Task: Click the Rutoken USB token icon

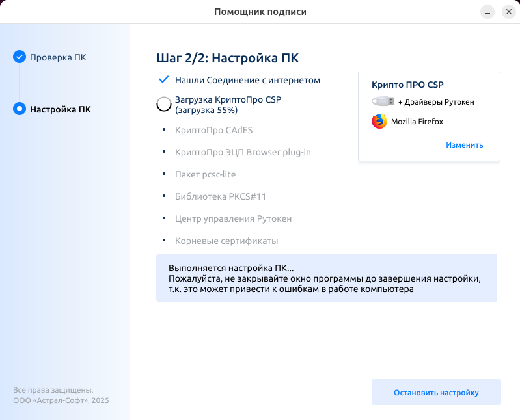Action: click(x=383, y=101)
